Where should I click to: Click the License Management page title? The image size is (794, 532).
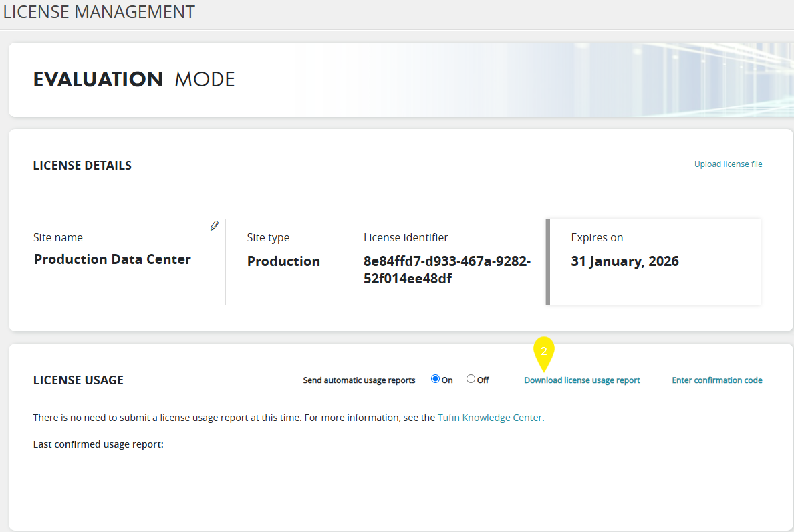[99, 12]
